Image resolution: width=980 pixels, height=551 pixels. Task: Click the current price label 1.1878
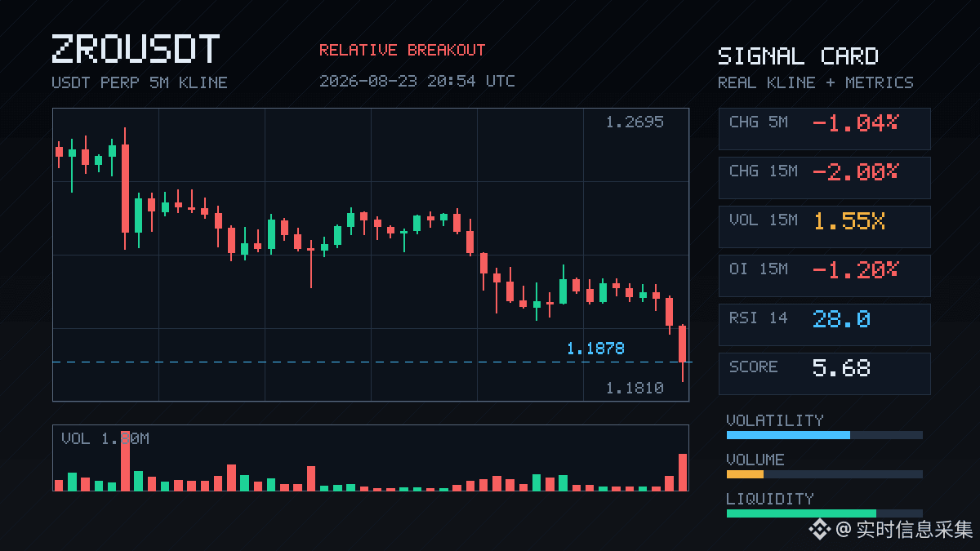595,349
